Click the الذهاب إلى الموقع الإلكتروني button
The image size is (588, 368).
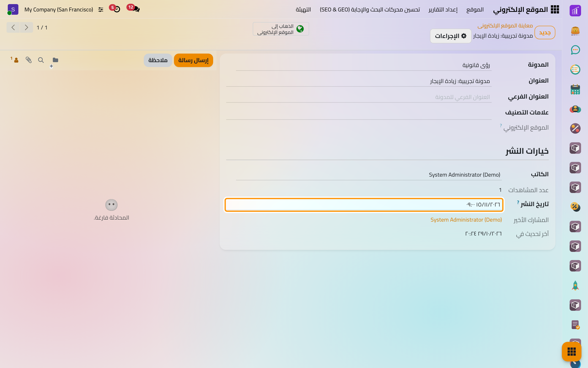point(281,29)
